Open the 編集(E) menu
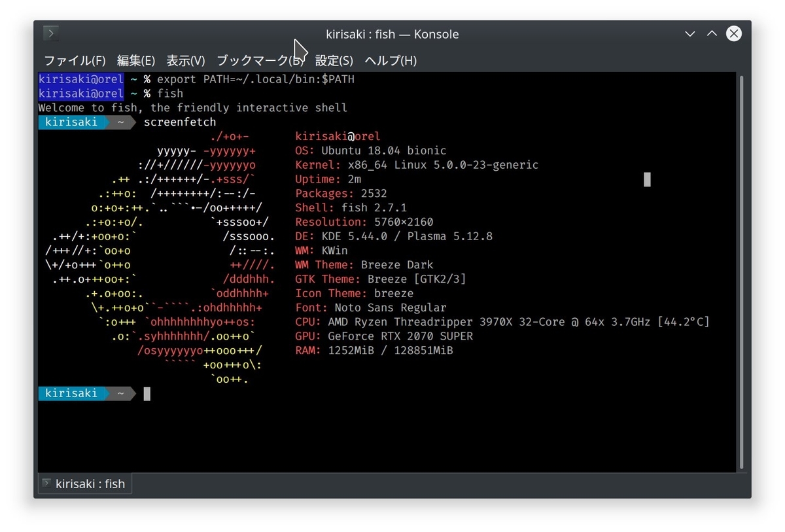785x532 pixels. pyautogui.click(x=136, y=61)
